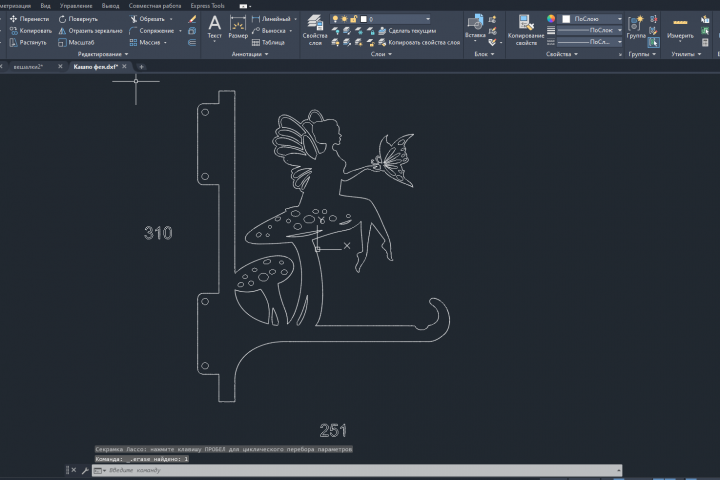Open Layer Properties (Свойства слоя)
The width and height of the screenshot is (720, 480).
pos(315,30)
